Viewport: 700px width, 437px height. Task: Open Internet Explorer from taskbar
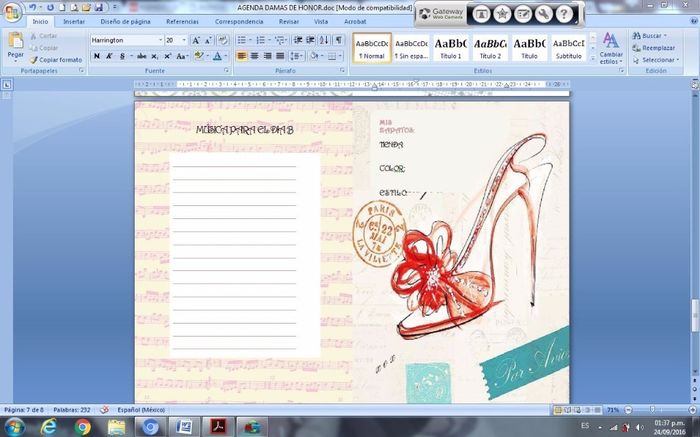[x=48, y=427]
